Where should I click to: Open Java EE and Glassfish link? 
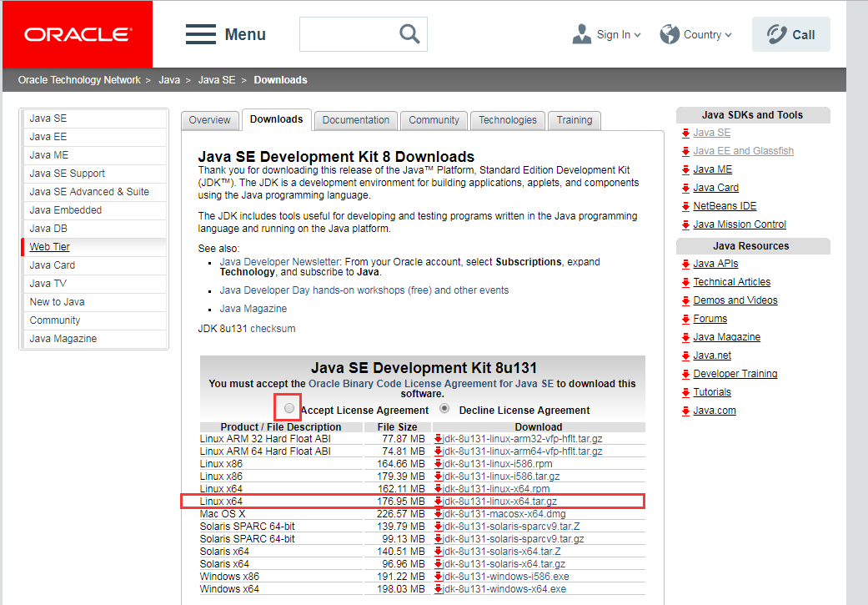point(743,151)
